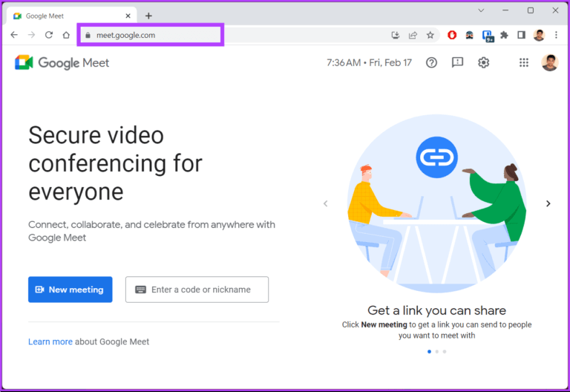Click the browser forward arrow
Screen dimensions: 570x392
tap(32, 35)
